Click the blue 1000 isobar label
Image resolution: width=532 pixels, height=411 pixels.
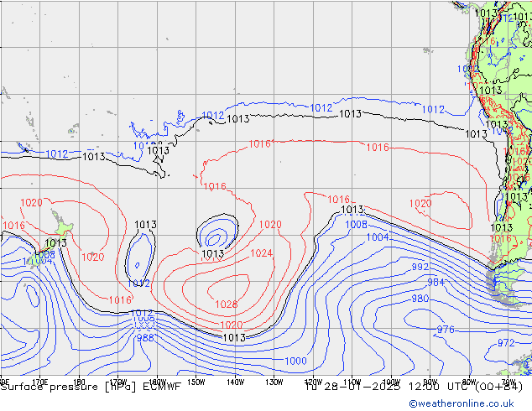tap(295, 361)
